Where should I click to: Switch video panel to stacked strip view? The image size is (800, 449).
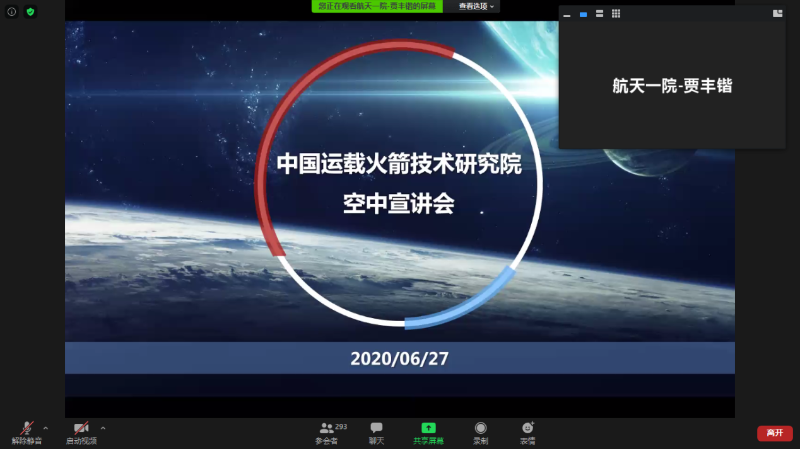(x=599, y=14)
